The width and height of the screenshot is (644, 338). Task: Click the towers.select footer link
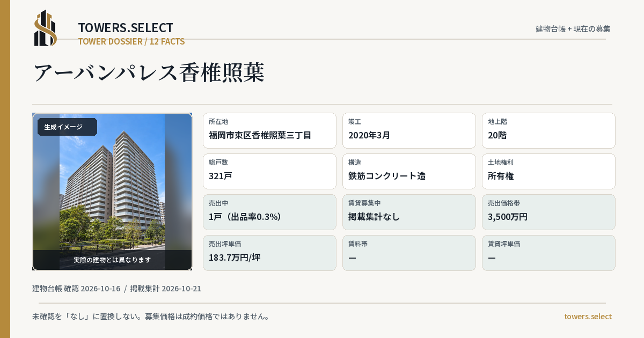[x=588, y=317]
